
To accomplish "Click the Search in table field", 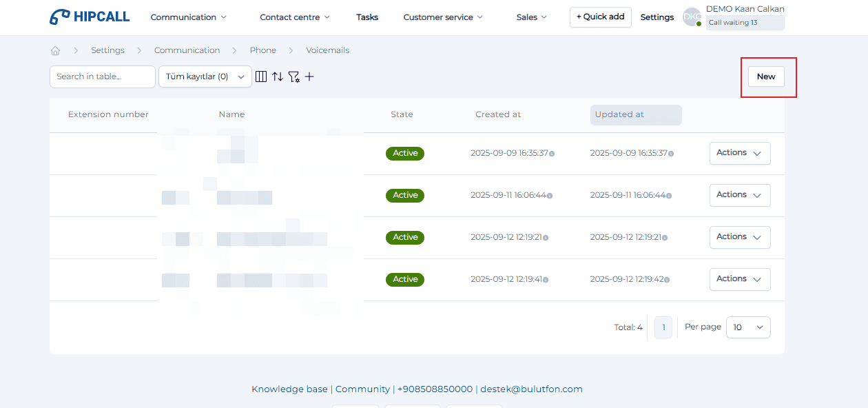I will pos(102,76).
